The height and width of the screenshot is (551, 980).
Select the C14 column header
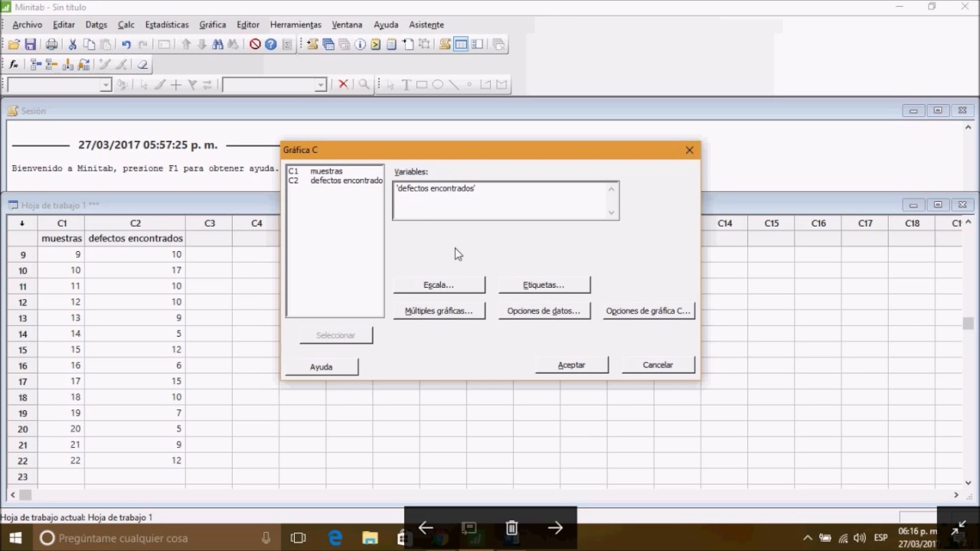coord(724,223)
